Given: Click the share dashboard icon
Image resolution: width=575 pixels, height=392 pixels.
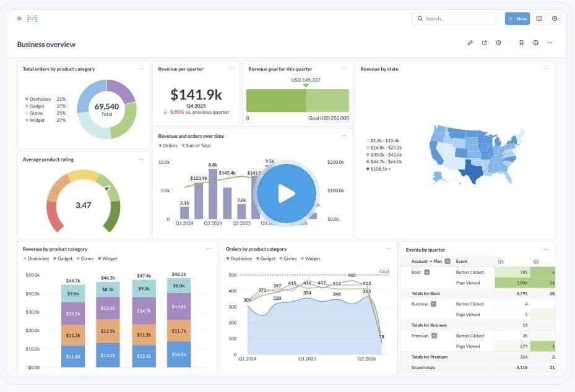Looking at the screenshot, I should 484,43.
